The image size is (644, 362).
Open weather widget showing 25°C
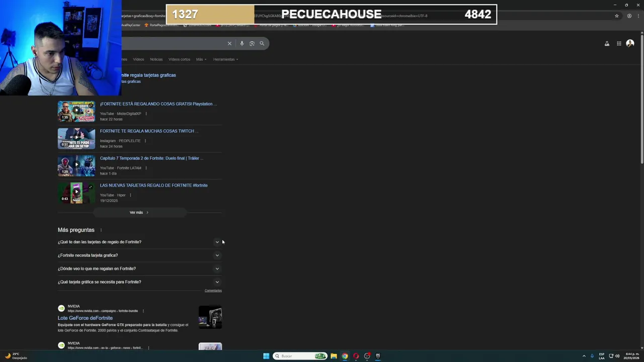(16, 356)
